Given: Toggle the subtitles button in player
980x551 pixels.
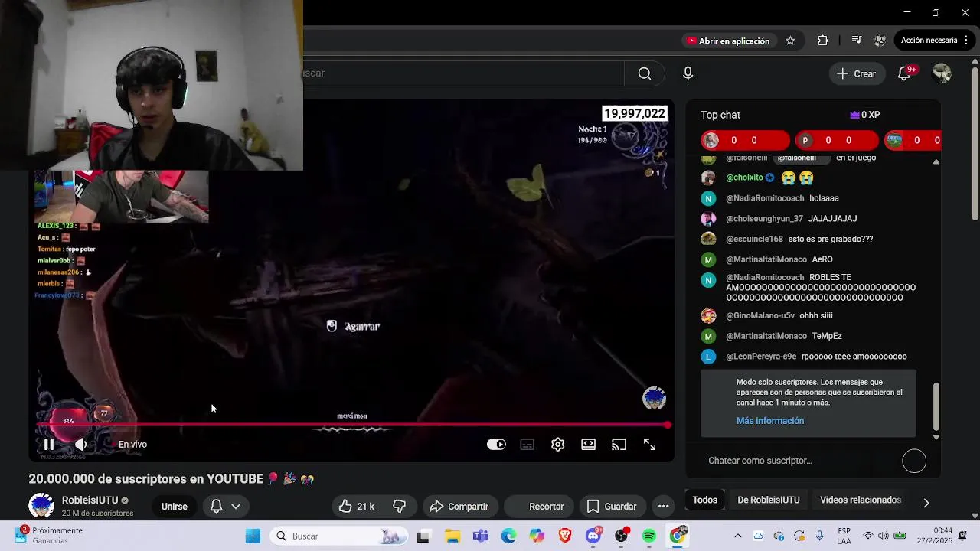Looking at the screenshot, I should [527, 444].
